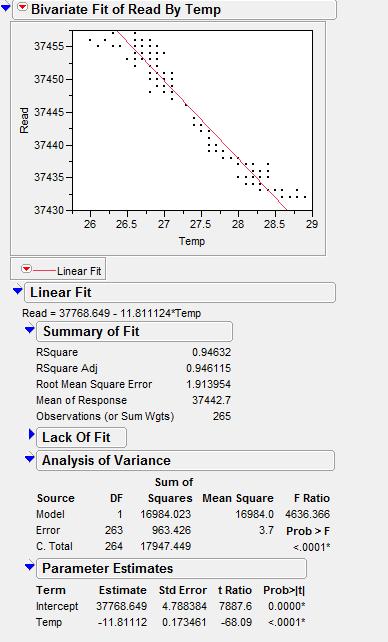Viewport: 388px width, 642px height.
Task: Select the Linear Fit legend line
Action: (x=45, y=271)
